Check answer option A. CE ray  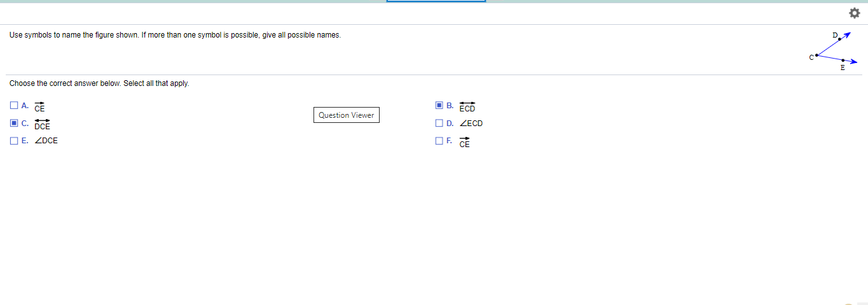[x=14, y=106]
